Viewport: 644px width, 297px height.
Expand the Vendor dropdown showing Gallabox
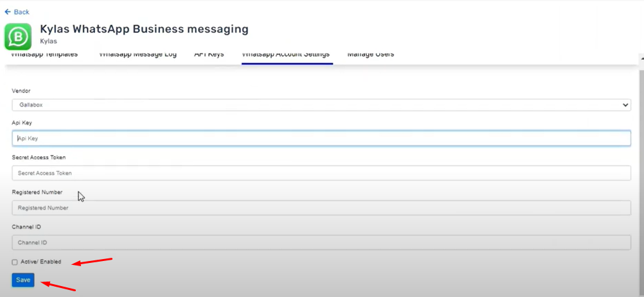click(321, 105)
